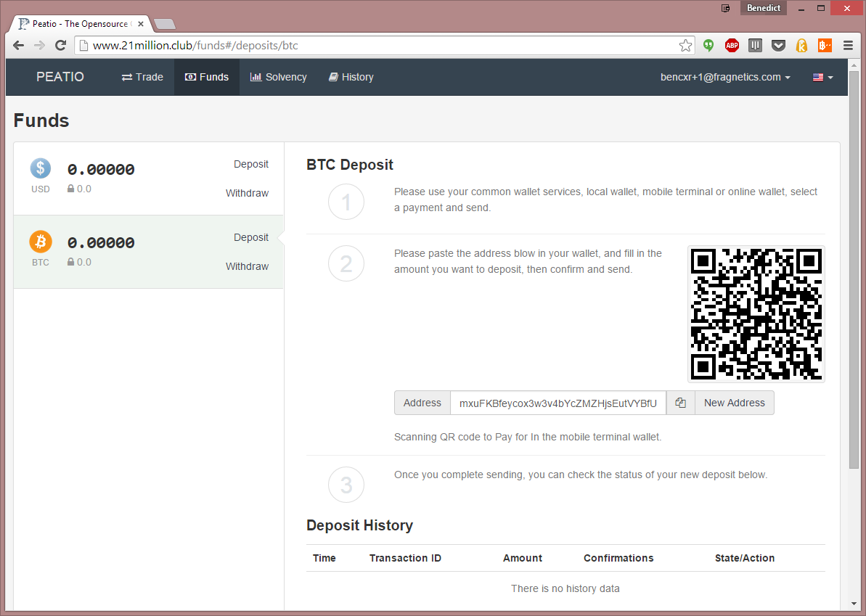
Task: Click Deposit for the USD account
Action: point(250,164)
